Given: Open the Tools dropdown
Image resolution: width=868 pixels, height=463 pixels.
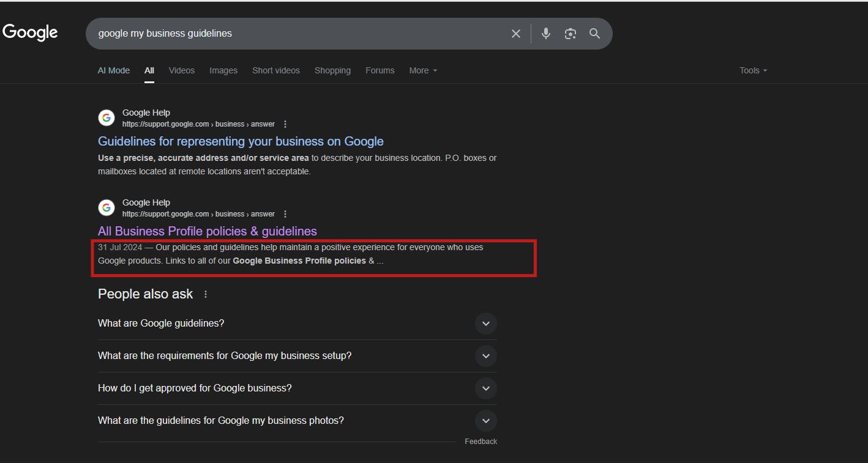Looking at the screenshot, I should click(x=752, y=70).
